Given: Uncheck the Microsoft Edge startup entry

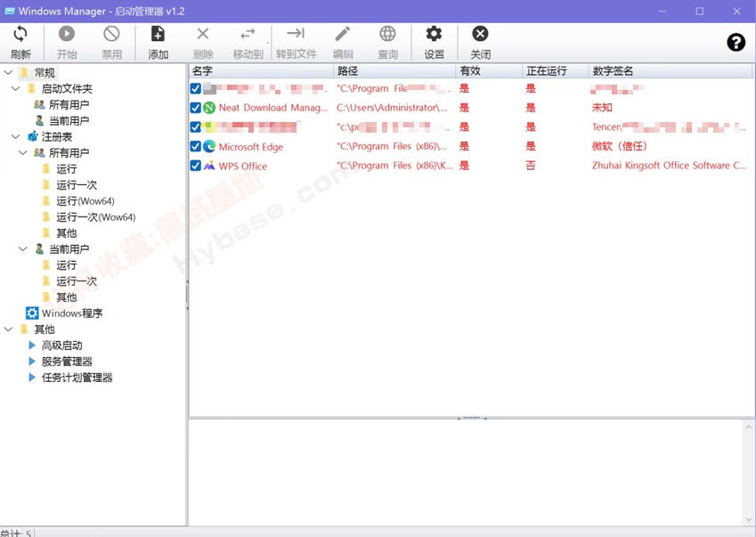Looking at the screenshot, I should point(195,146).
